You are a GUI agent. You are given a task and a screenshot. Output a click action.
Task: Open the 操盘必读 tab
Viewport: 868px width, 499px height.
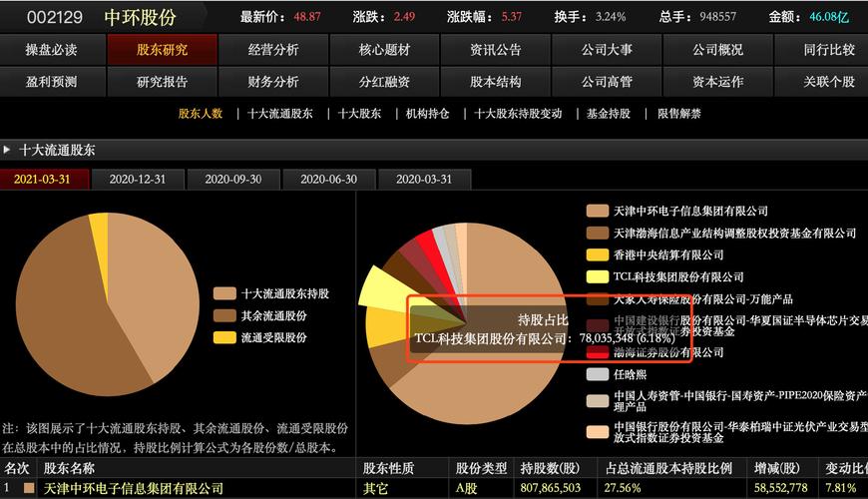(52, 50)
